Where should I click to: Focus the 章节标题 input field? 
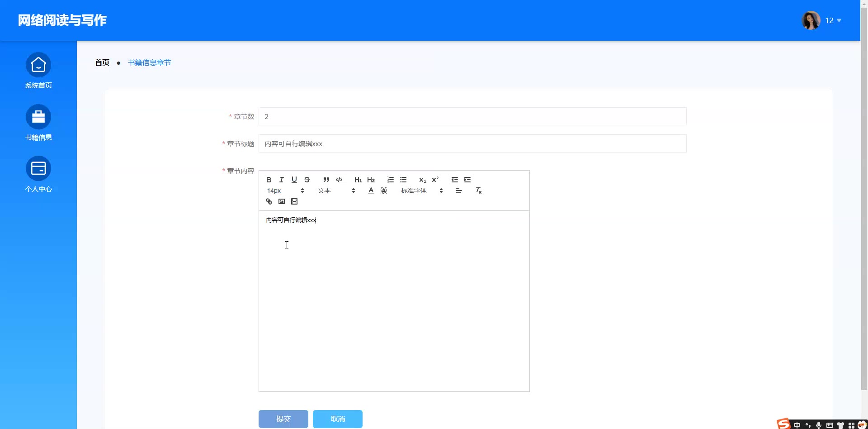(x=472, y=143)
